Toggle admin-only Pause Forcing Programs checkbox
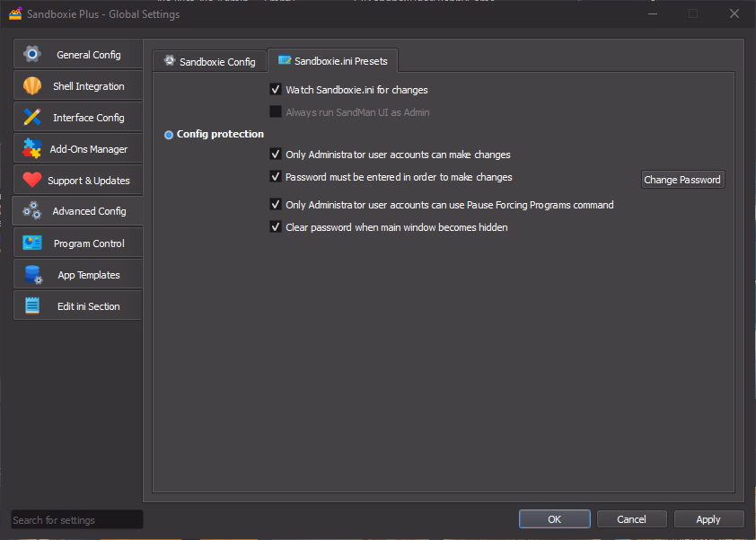 point(277,205)
